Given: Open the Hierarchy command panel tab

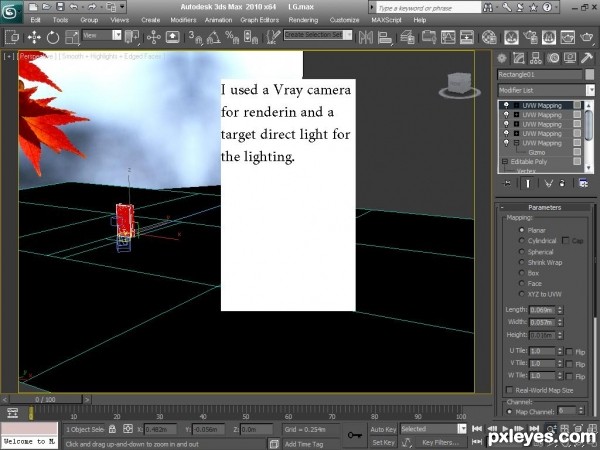Looking at the screenshot, I should coord(536,58).
